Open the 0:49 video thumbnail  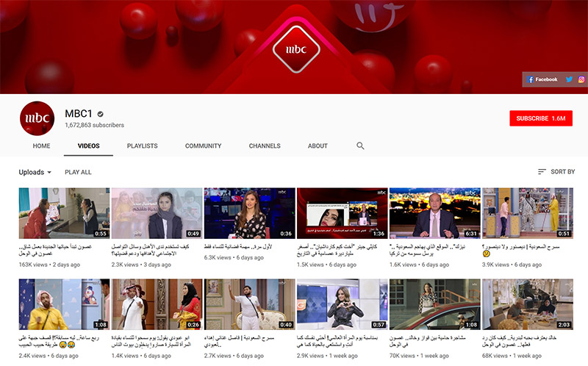157,213
